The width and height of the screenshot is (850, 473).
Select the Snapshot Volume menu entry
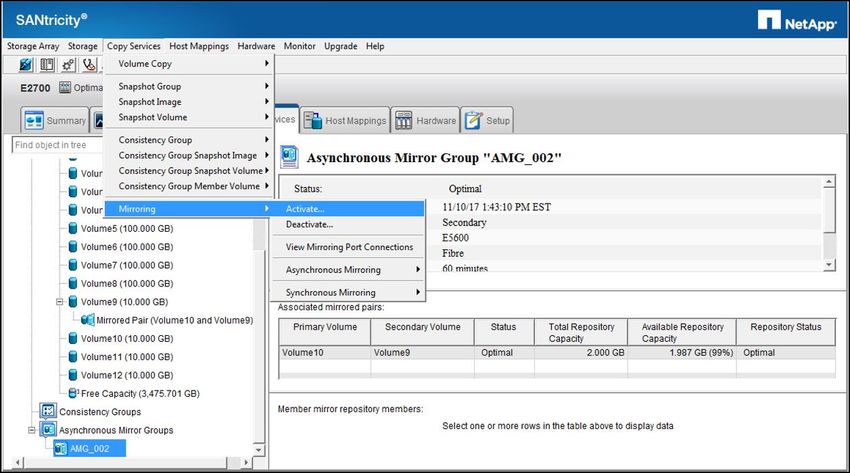pos(188,117)
